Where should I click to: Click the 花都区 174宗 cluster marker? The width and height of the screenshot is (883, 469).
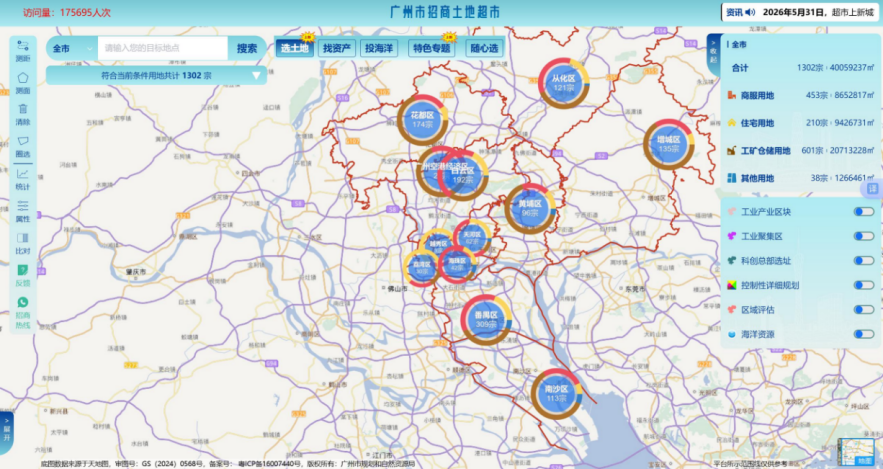pyautogui.click(x=422, y=120)
